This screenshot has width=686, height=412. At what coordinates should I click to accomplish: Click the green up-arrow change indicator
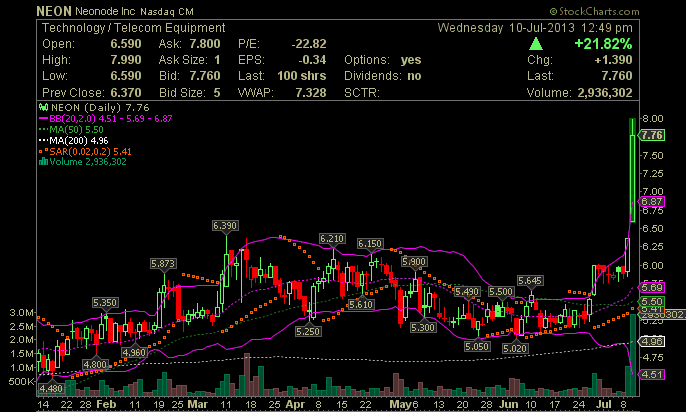pyautogui.click(x=536, y=44)
